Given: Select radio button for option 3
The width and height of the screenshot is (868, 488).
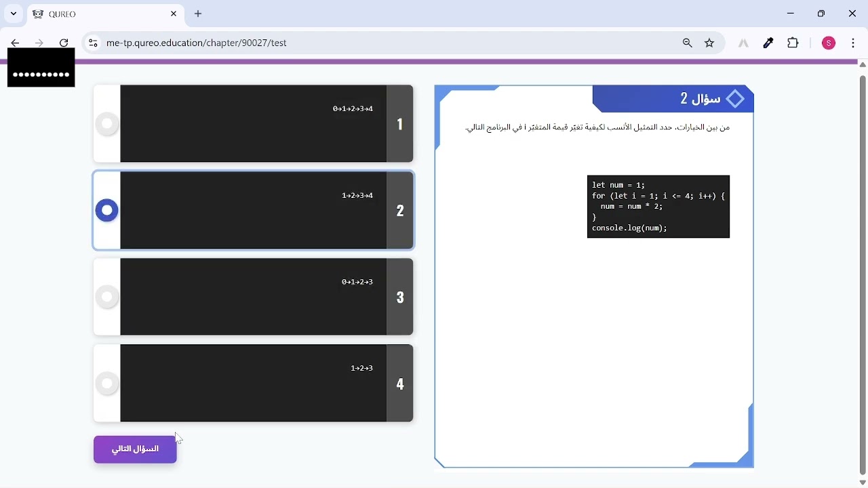Looking at the screenshot, I should pos(107,297).
